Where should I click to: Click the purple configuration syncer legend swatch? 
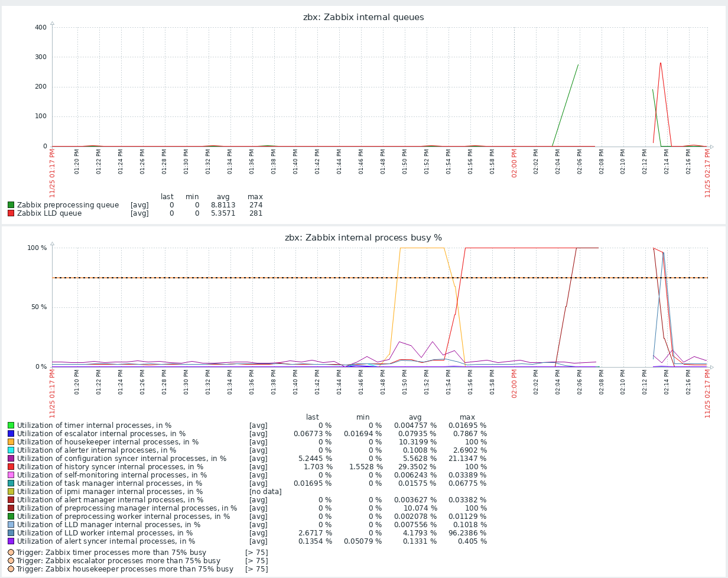coord(11,459)
